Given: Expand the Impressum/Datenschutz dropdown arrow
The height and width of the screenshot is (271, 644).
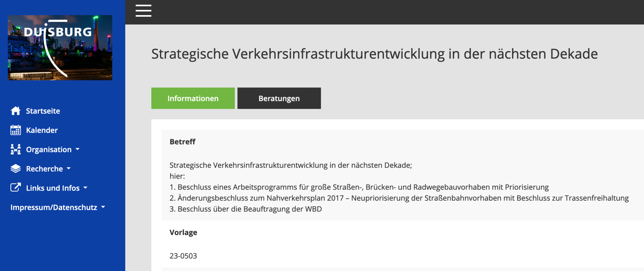Looking at the screenshot, I should point(103,207).
